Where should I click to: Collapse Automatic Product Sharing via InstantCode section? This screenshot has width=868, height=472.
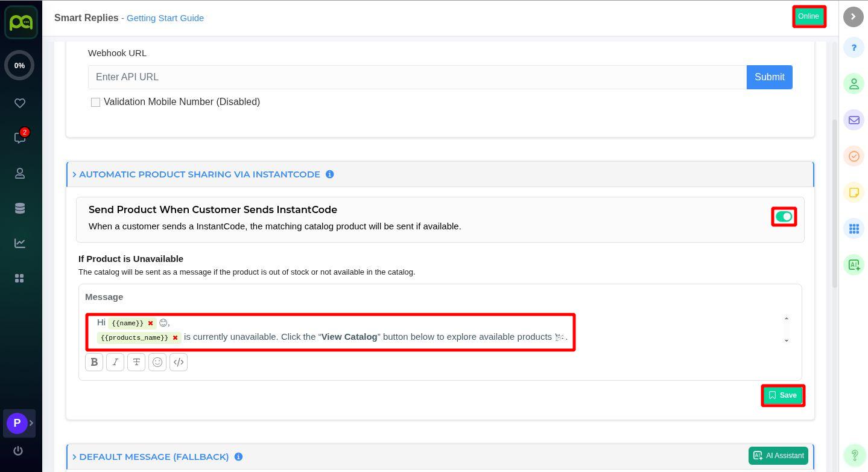click(x=199, y=174)
